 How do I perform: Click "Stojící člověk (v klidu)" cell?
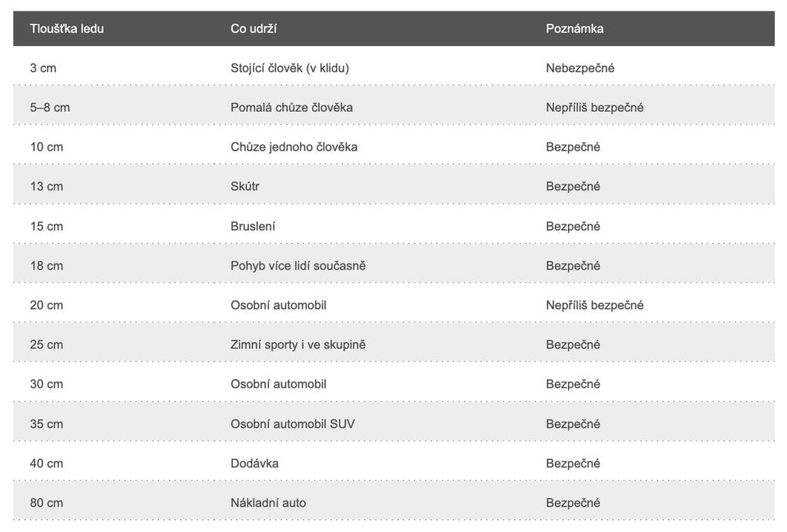tap(290, 68)
